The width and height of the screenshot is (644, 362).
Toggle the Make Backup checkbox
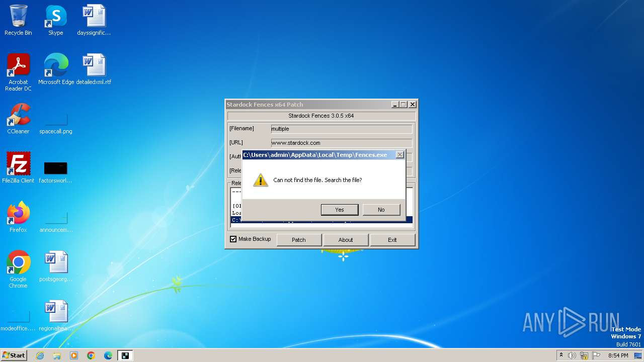click(x=233, y=239)
